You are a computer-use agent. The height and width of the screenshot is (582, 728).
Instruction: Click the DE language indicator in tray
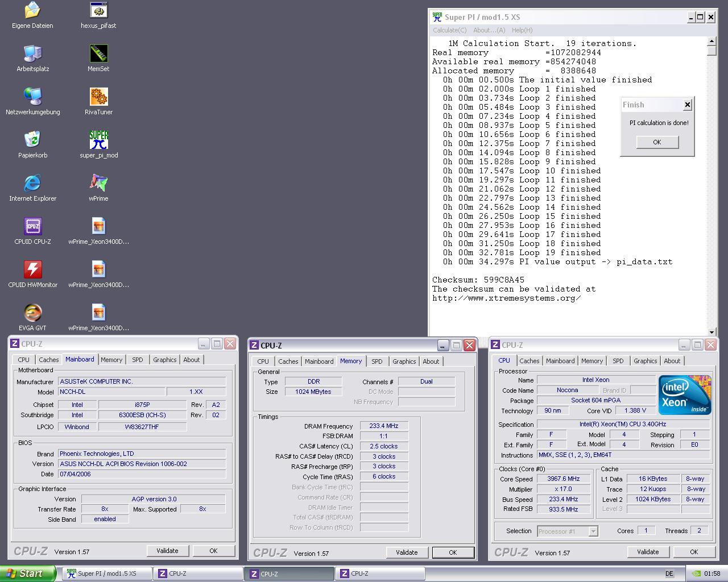pos(669,573)
